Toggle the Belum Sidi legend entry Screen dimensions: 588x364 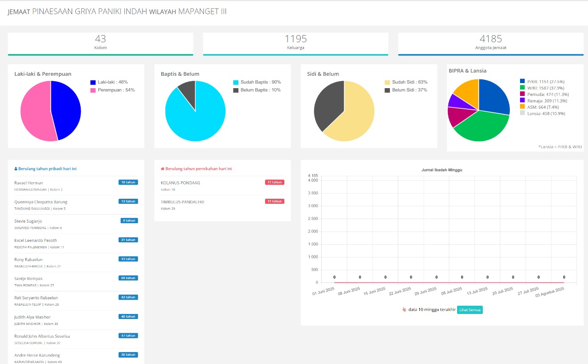[x=387, y=90]
